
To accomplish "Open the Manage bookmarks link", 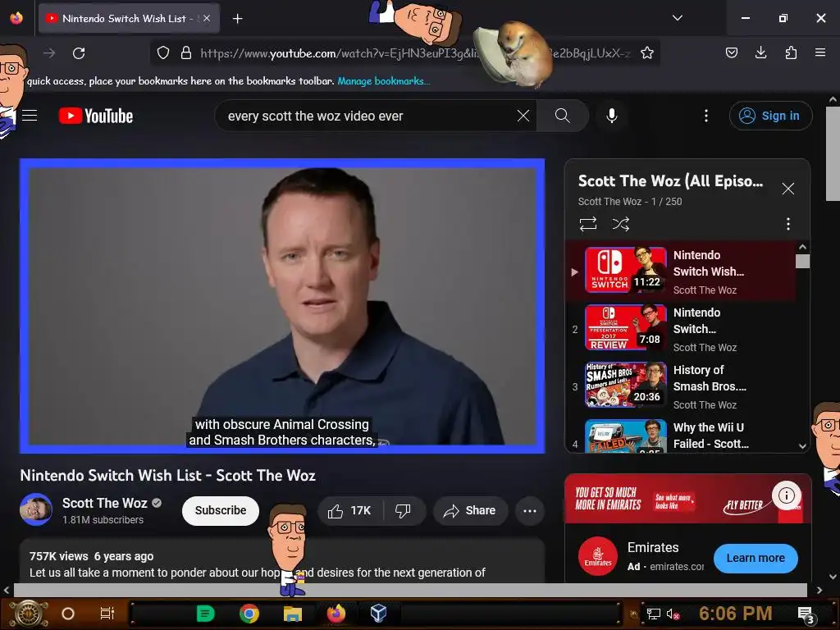I will (x=384, y=81).
